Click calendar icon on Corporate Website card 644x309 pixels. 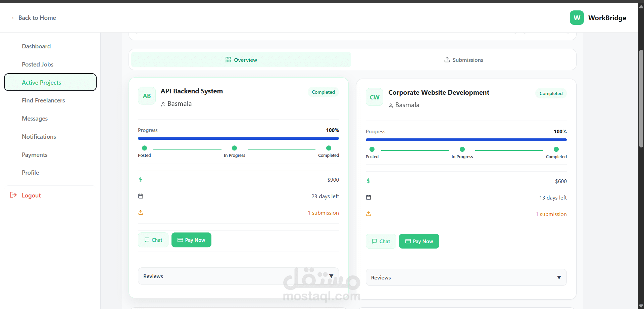[x=368, y=197]
